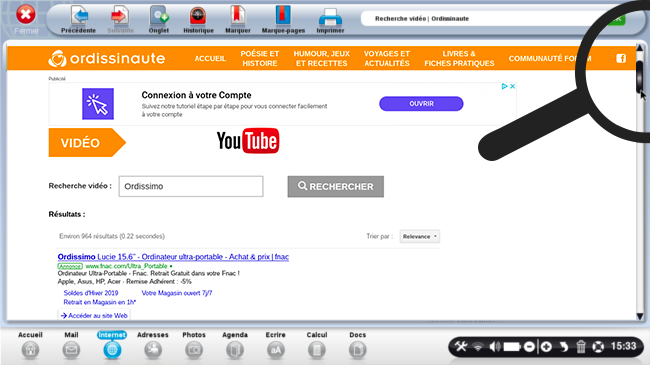Screen dimensions: 650x365
Task: Open the Ecrire writing app
Action: (276, 345)
